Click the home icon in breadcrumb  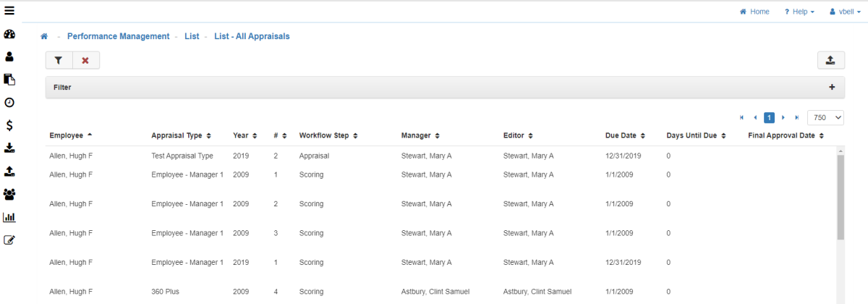[44, 36]
